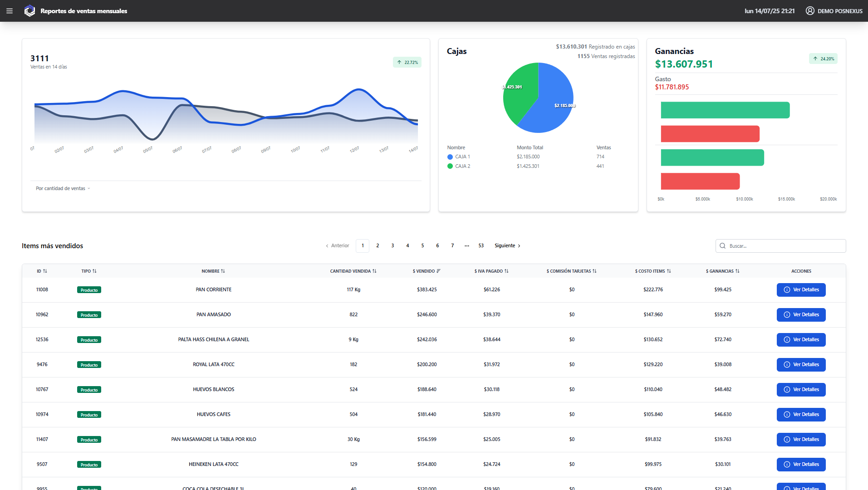Sort table by ID column arrows
The width and height of the screenshot is (868, 490).
(45, 271)
